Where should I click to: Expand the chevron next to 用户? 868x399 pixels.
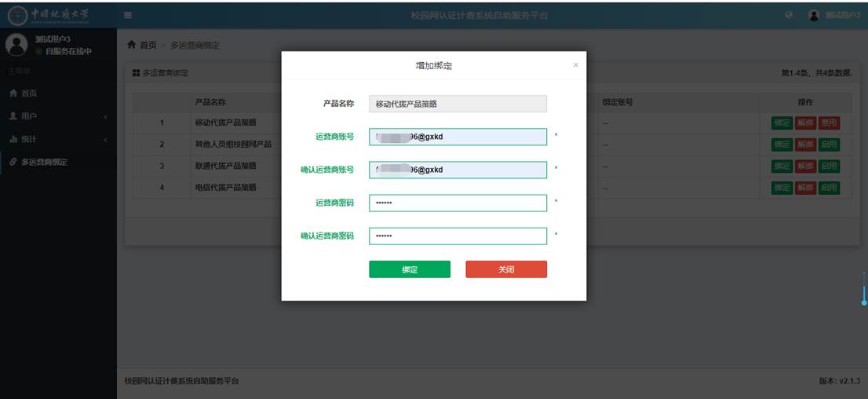(105, 117)
